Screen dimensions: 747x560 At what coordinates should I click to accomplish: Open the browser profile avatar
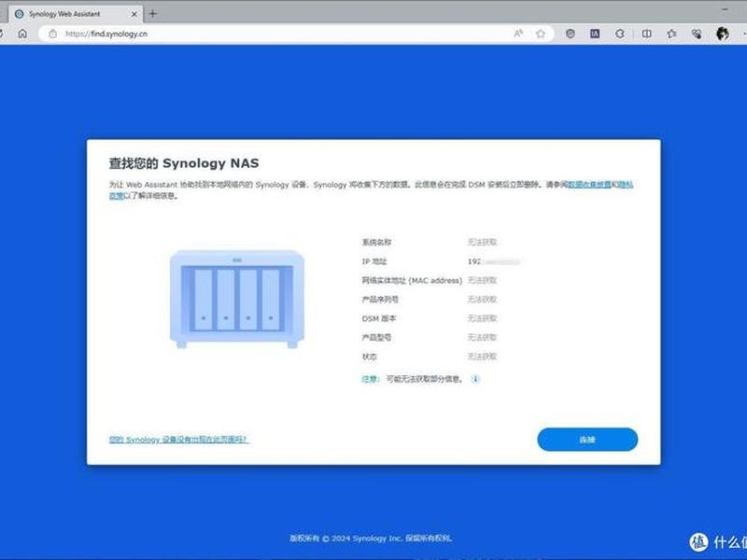[722, 34]
